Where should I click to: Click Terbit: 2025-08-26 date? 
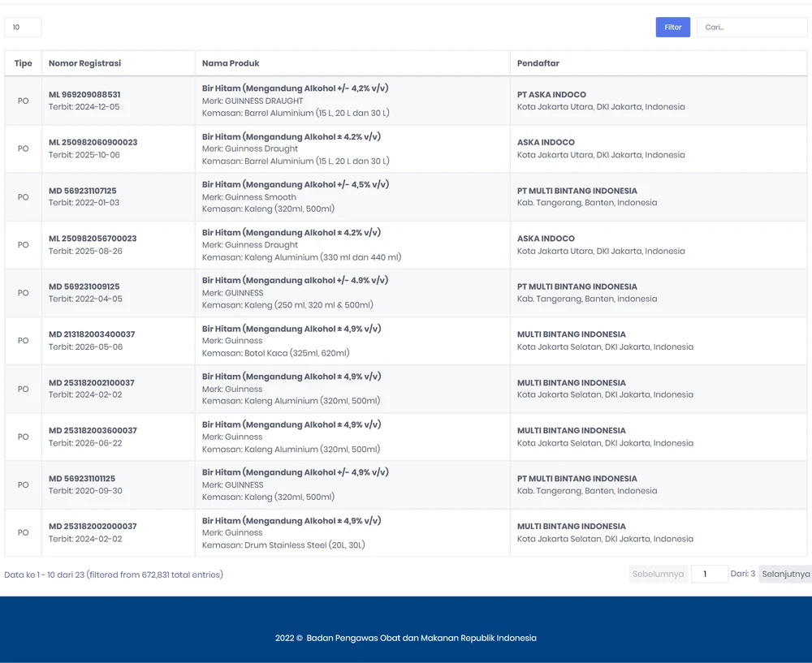(x=85, y=251)
